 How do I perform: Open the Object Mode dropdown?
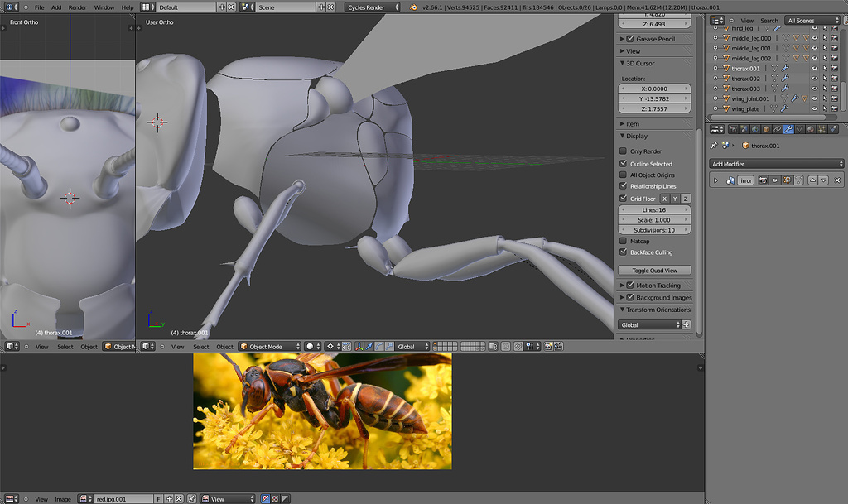pos(270,346)
